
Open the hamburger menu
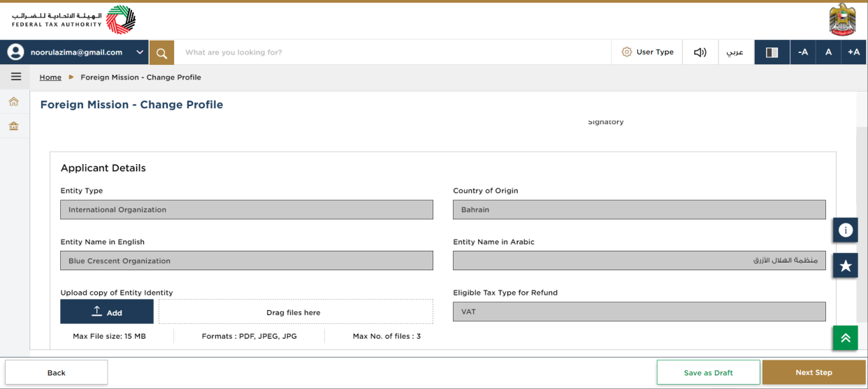point(15,77)
